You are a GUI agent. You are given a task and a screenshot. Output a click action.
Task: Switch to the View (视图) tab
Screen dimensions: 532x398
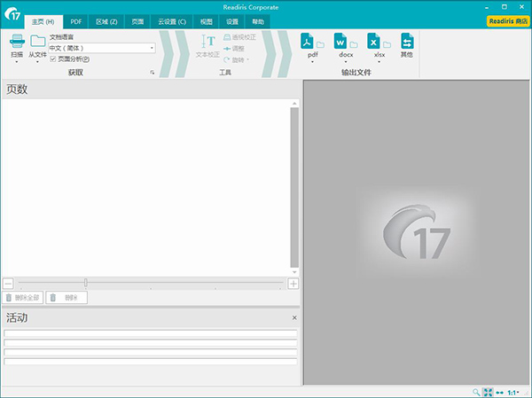click(x=207, y=21)
